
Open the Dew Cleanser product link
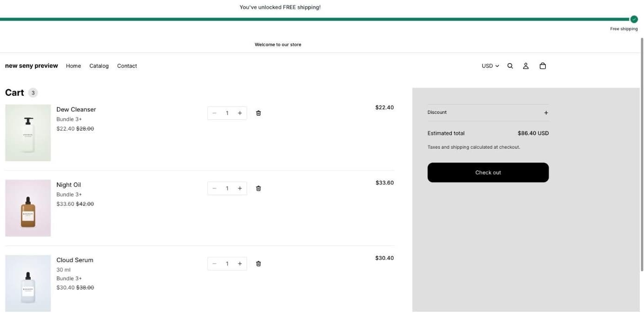(x=76, y=110)
